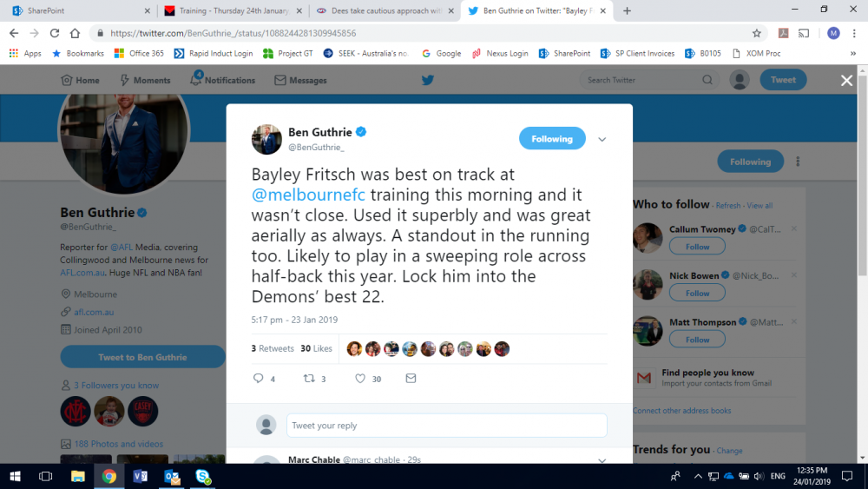Click the Tweet your reply field

click(x=446, y=426)
